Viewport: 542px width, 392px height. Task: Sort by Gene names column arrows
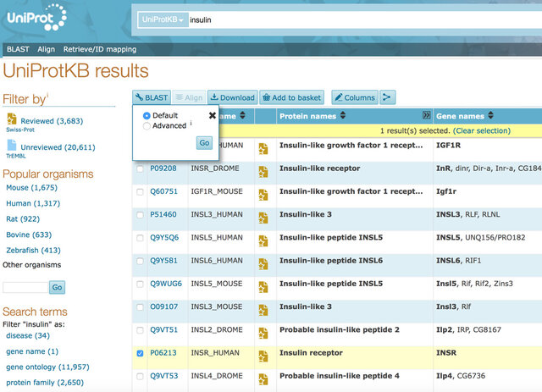490,115
